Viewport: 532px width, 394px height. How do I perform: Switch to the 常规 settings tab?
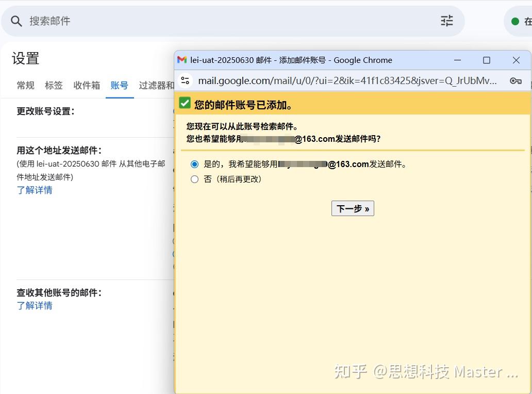tap(25, 85)
